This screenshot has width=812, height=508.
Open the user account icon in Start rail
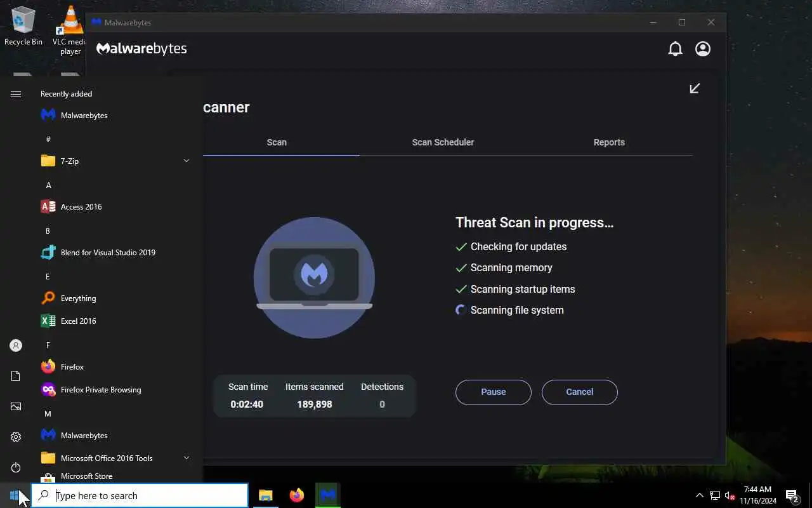[x=16, y=345]
